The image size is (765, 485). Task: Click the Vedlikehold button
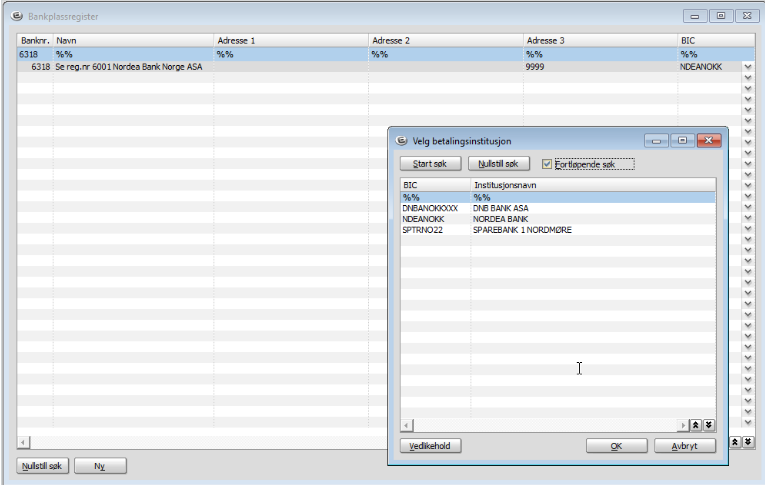click(x=430, y=445)
